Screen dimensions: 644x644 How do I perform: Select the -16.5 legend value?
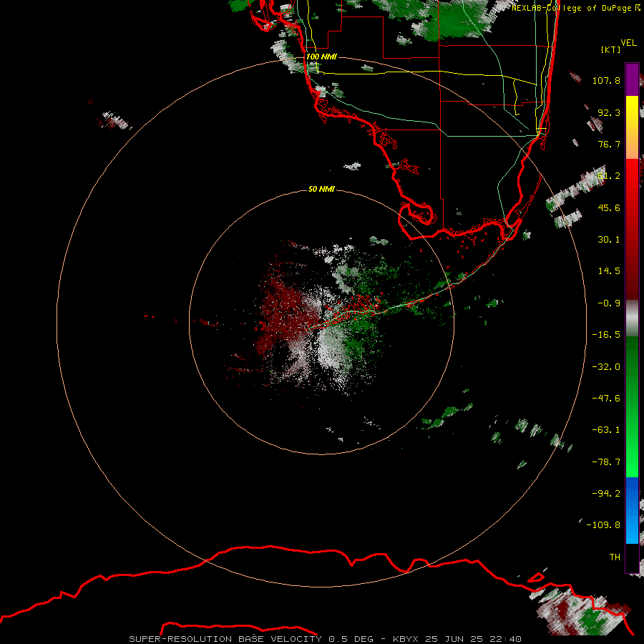[x=606, y=335]
